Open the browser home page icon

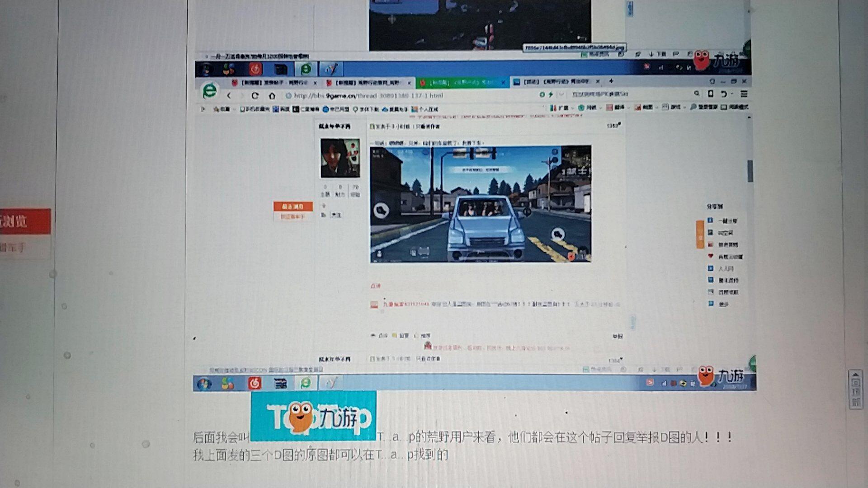point(272,96)
